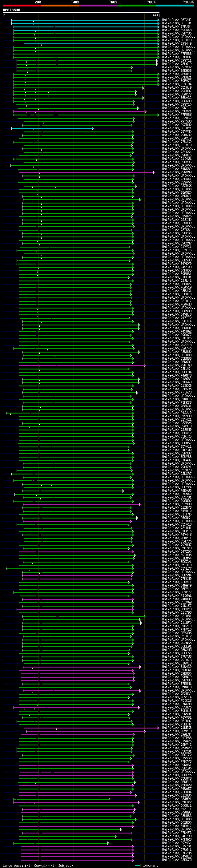The width and height of the screenshot is (197, 868).
Task: Select the UniRef100_Q9ZVS2 label
Action: 177,67
